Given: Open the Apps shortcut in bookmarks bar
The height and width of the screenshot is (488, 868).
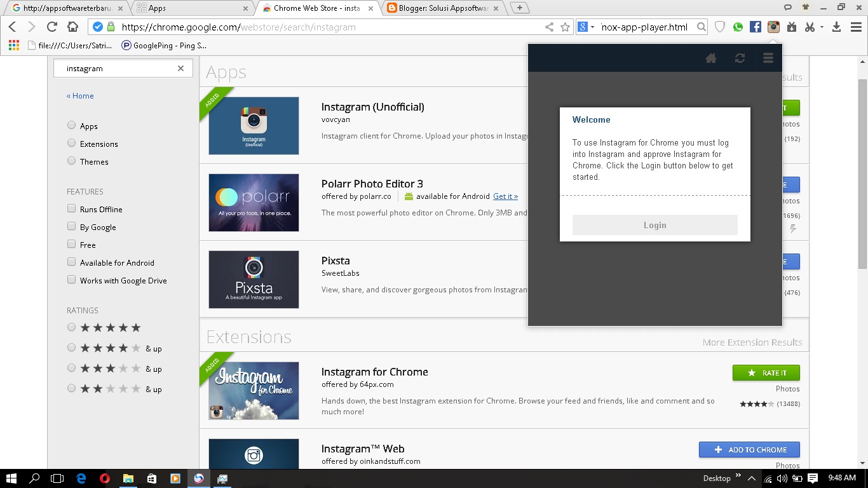Looking at the screenshot, I should (x=14, y=45).
